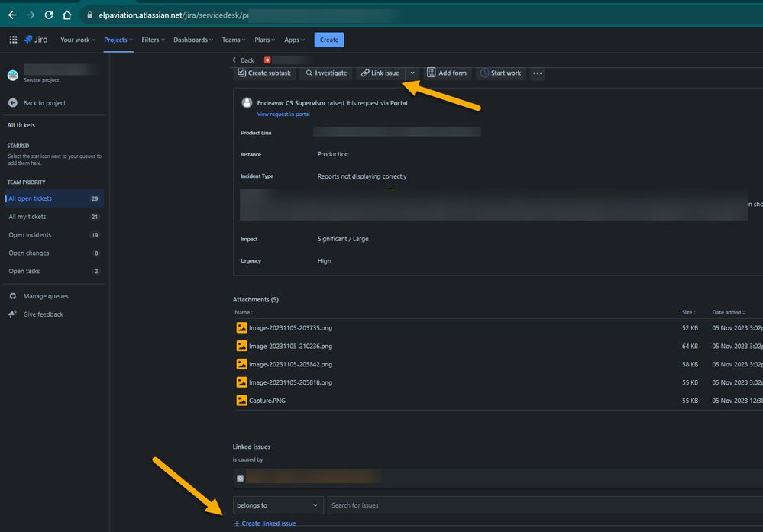763x532 pixels.
Task: Click the browser address bar URL
Action: coord(173,15)
